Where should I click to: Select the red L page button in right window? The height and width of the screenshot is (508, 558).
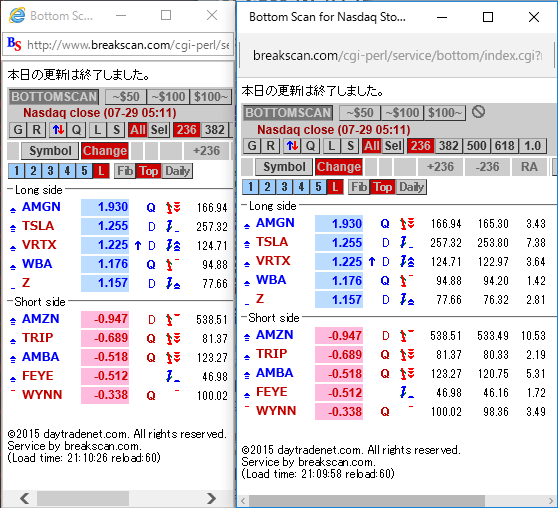335,187
